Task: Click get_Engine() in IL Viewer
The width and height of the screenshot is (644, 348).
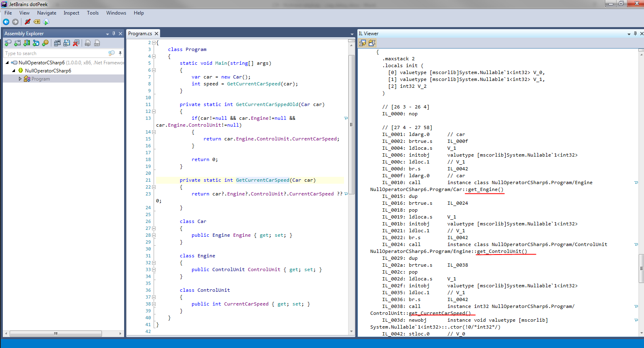Action: coord(486,189)
